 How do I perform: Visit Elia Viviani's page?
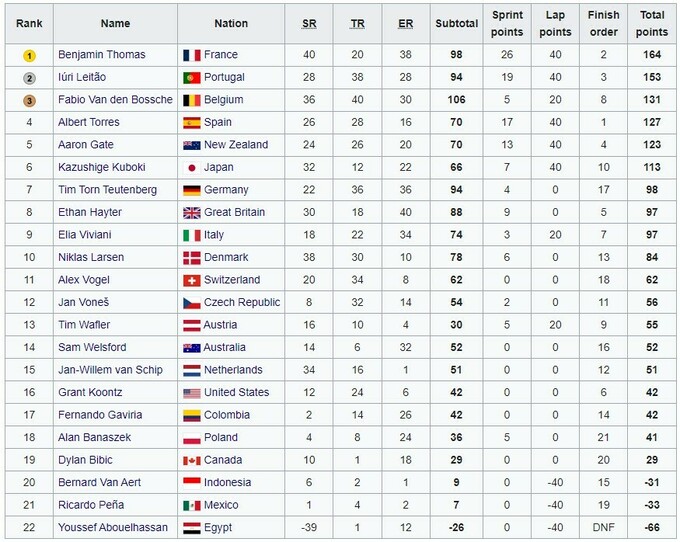click(89, 235)
